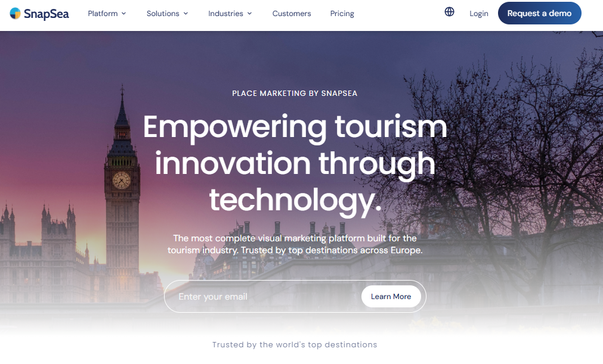Open the Pricing page
Screen dimensions: 603x364
[342, 14]
